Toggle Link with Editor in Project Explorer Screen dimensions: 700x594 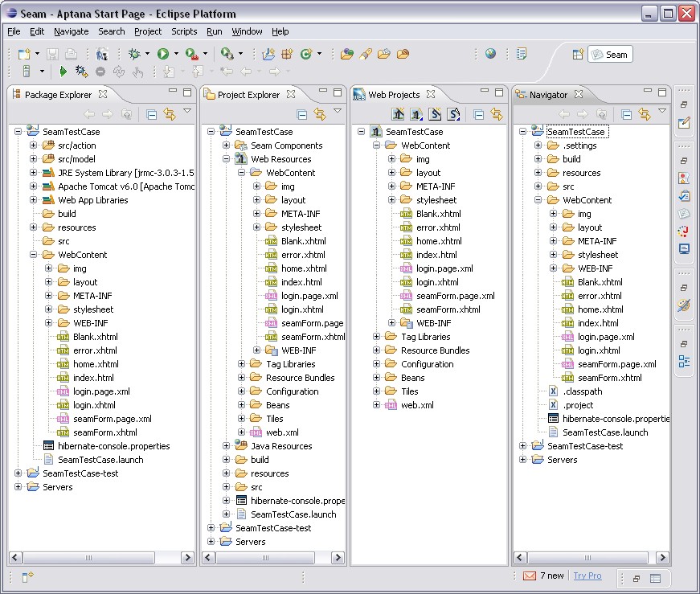pyautogui.click(x=320, y=114)
